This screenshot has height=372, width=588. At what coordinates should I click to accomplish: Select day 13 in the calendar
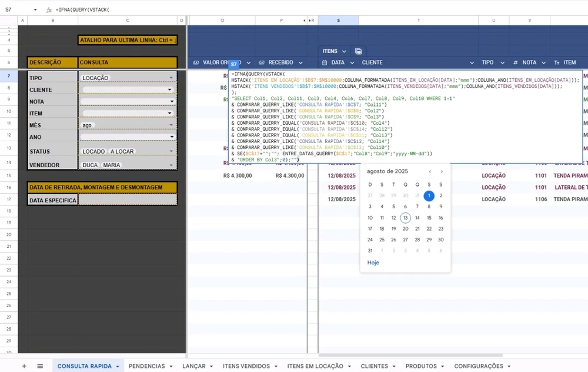pos(405,218)
